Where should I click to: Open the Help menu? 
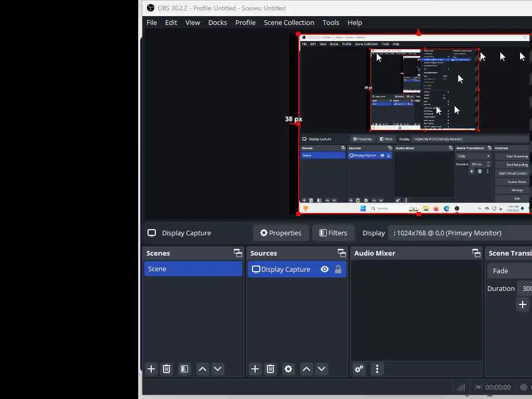(354, 22)
